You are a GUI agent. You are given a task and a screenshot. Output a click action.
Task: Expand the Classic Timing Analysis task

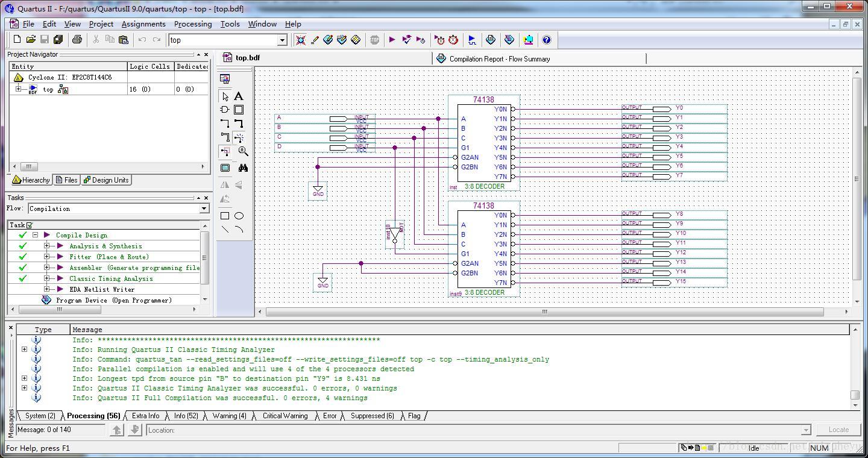[46, 278]
